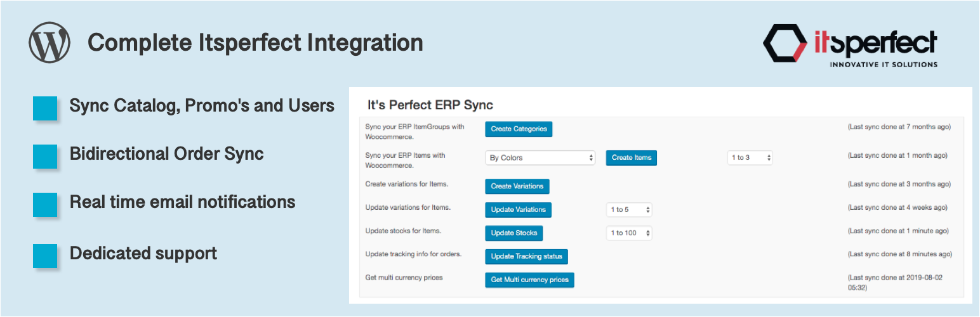Click the Update variations for Items label
The image size is (980, 317).
(408, 207)
